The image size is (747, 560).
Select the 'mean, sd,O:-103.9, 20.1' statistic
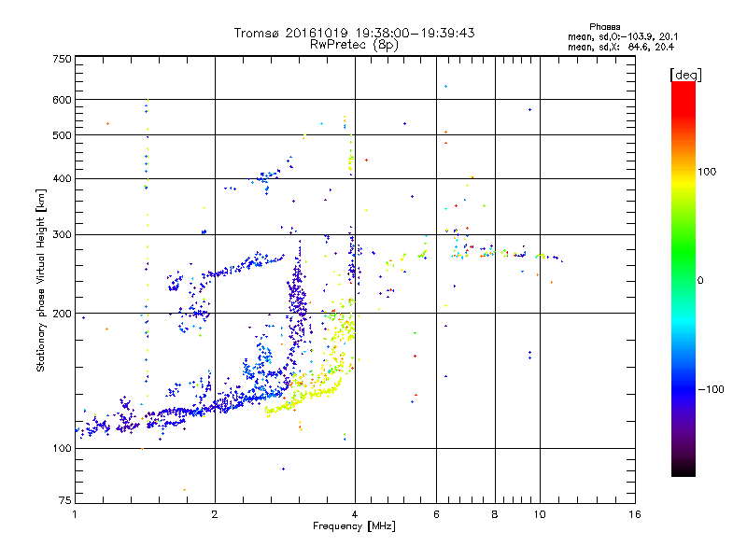(x=623, y=37)
